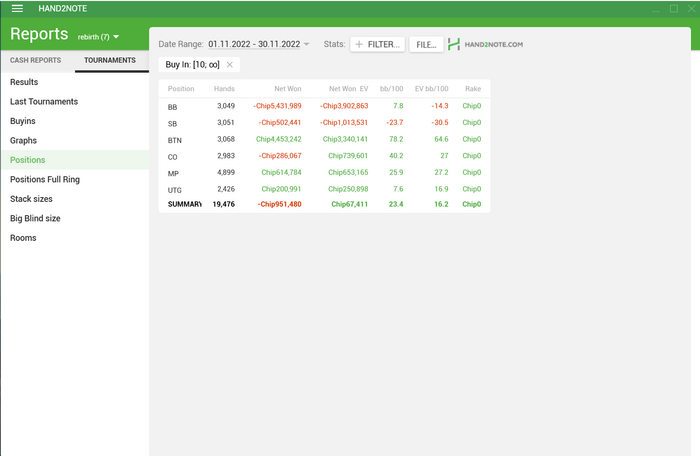Click the Stats: label
Viewport: 700px width, 456px height.
[334, 44]
